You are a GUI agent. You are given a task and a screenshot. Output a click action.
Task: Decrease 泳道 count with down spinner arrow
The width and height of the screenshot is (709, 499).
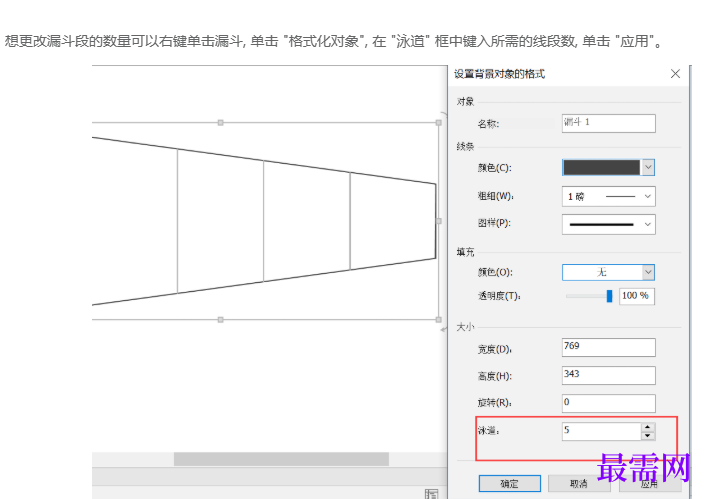coord(648,436)
